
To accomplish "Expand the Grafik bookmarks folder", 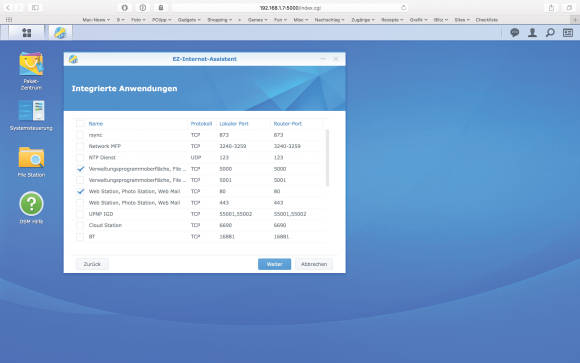I will [418, 20].
